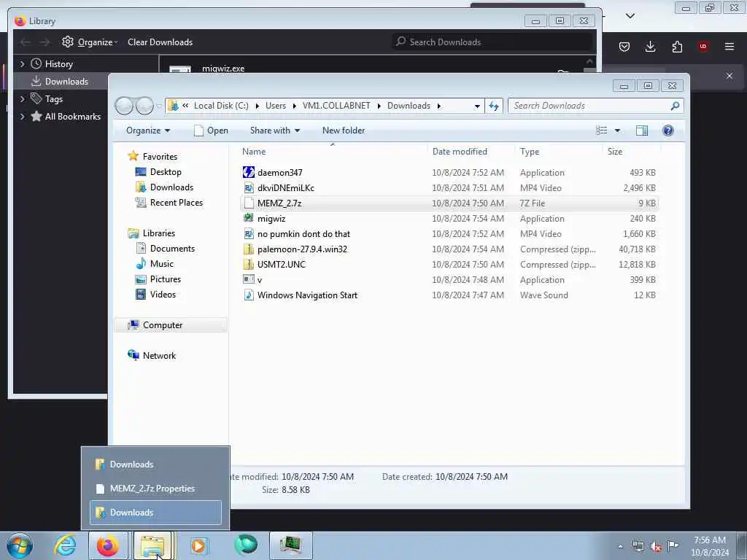Expand the All Bookmarks tree in Library
The height and width of the screenshot is (560, 747).
[x=22, y=117]
